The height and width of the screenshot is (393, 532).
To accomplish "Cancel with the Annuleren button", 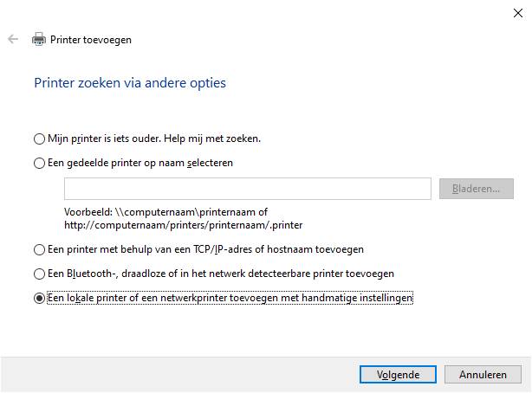I will click(483, 374).
